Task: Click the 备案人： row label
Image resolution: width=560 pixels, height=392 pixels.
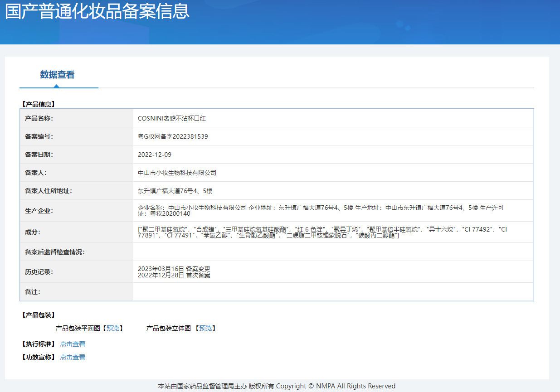Action: point(36,173)
